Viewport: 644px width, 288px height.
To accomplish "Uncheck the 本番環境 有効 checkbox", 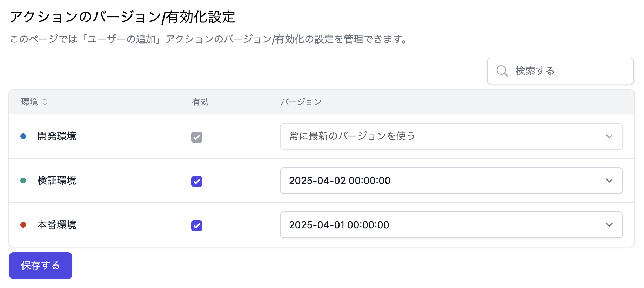I will point(197,226).
